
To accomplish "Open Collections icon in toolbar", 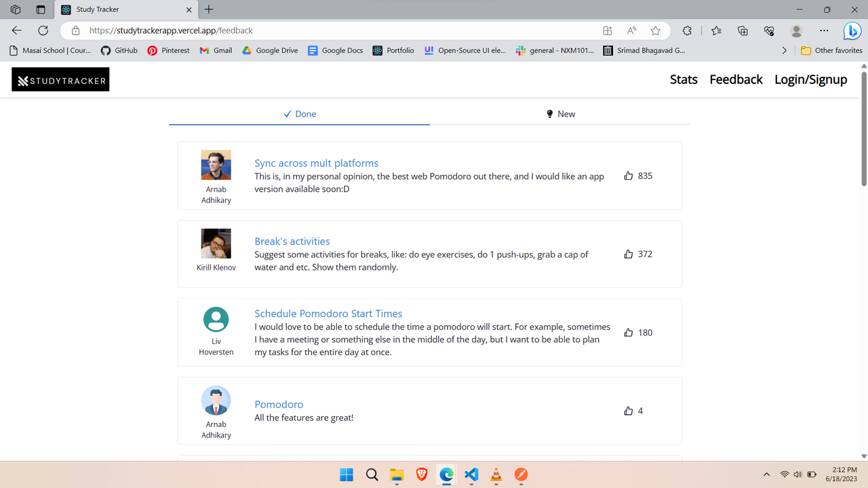I will click(x=743, y=30).
